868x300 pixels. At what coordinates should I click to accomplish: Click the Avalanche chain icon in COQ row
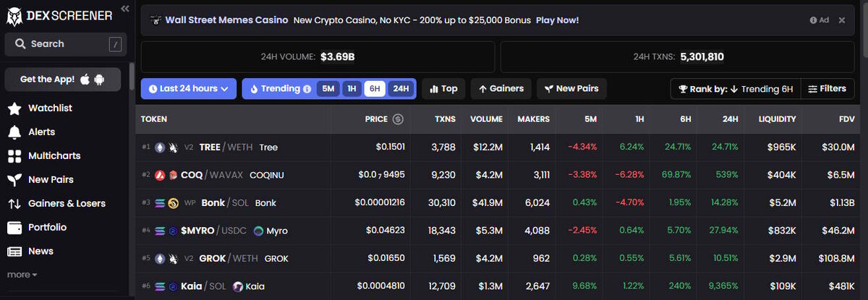160,175
